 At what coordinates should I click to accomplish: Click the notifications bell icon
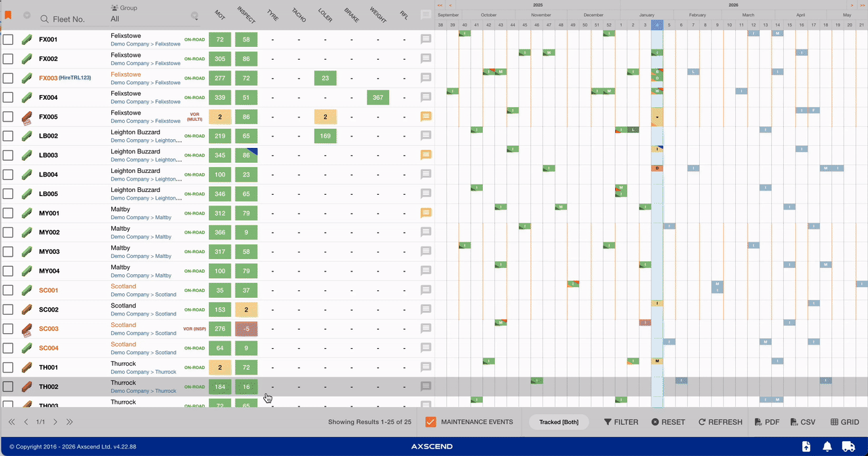[827, 446]
